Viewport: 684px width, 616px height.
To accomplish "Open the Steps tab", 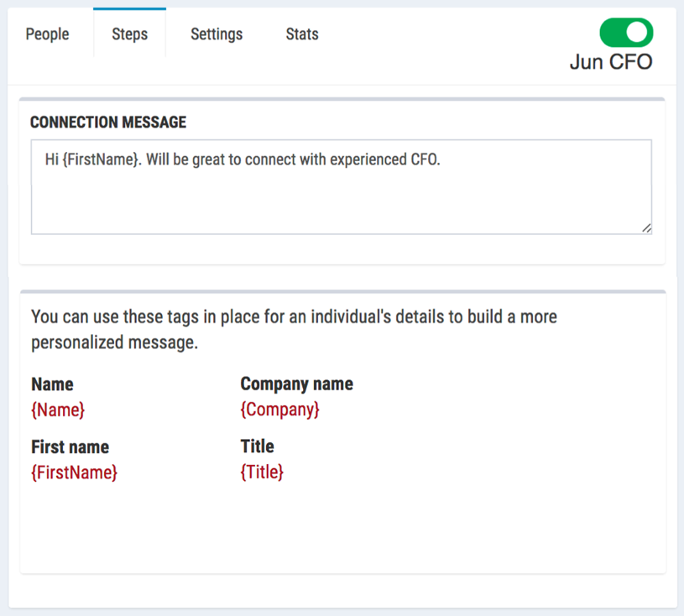I will (129, 34).
